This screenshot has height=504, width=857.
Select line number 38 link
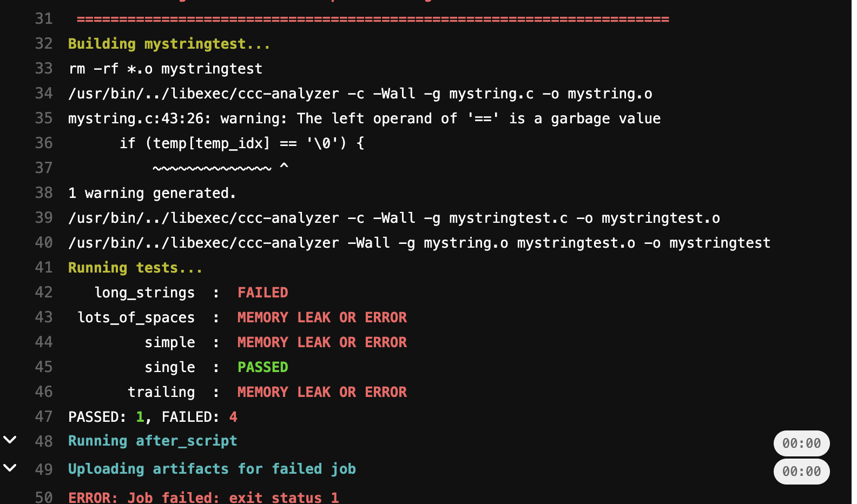tap(44, 193)
